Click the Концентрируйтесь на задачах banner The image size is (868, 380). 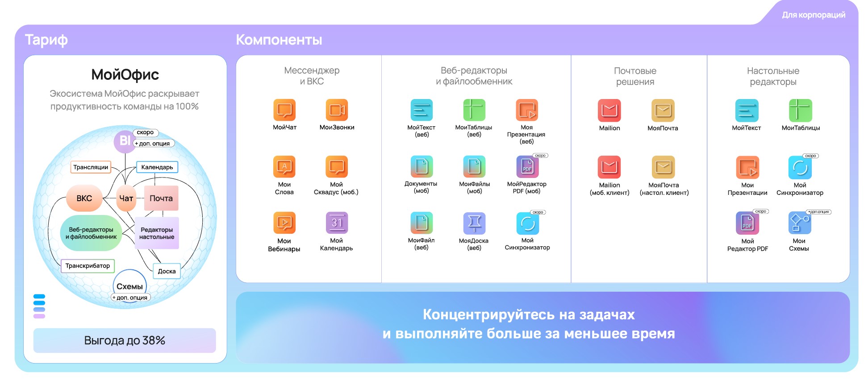point(543,327)
